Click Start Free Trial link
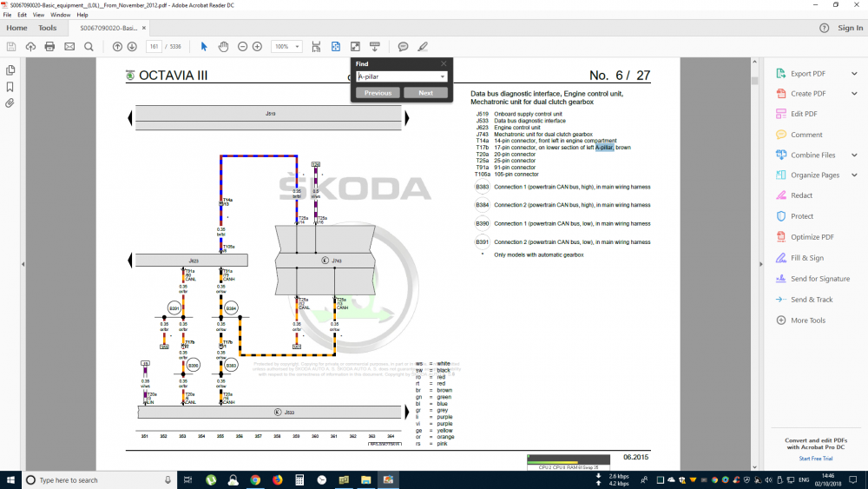The image size is (868, 489). pyautogui.click(x=815, y=459)
